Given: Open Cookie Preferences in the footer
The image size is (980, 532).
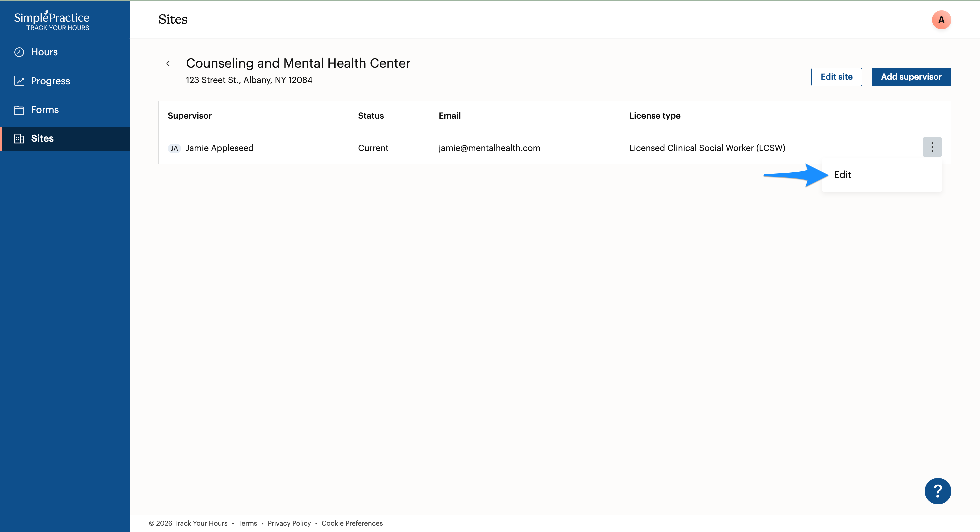Looking at the screenshot, I should 352,523.
